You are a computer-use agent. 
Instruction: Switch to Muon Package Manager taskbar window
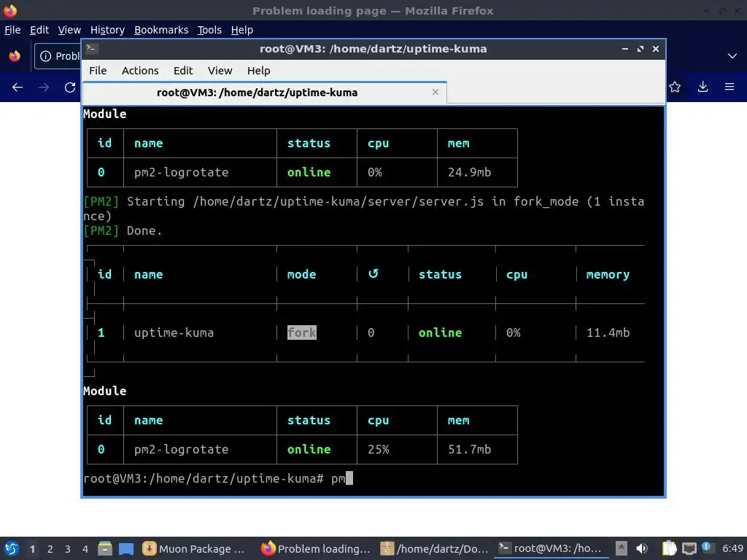[196, 548]
